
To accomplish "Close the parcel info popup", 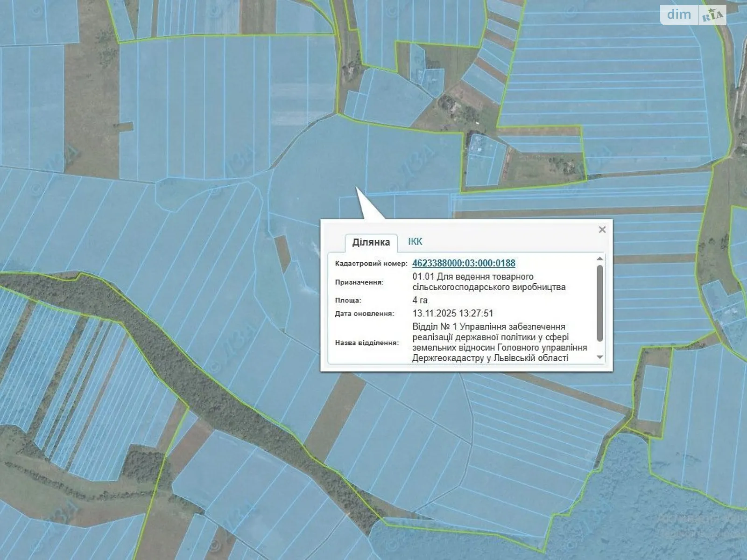I will coord(602,230).
